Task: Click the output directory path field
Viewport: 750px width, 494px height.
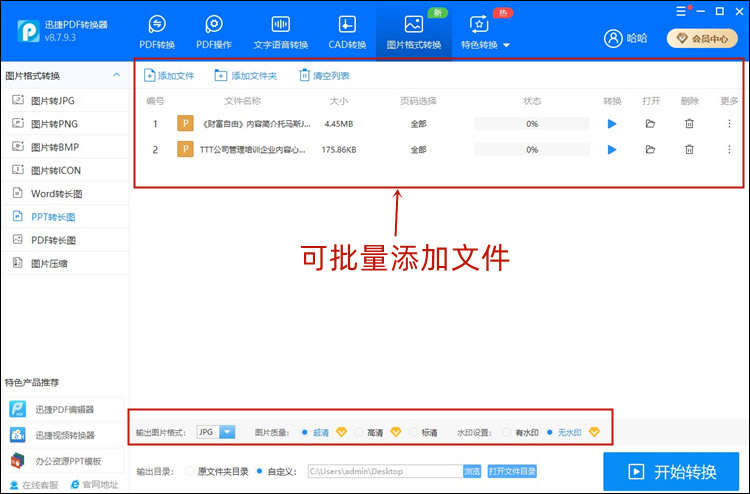Action: click(385, 472)
